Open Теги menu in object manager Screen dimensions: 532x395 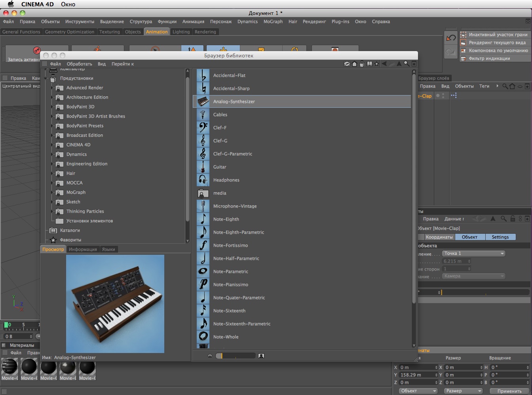(484, 86)
